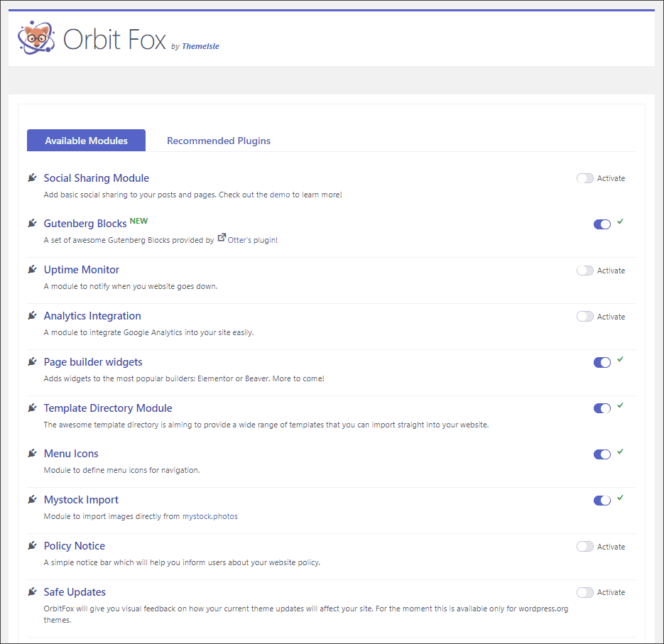Screen dimensions: 664x644
Task: Click the Uptime Monitor title
Action: 82,270
